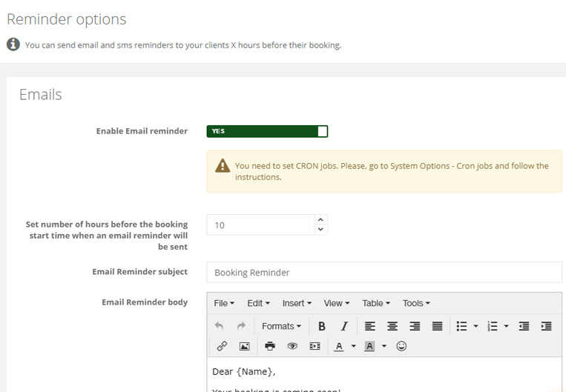This screenshot has height=392, width=566.
Task: Justify the email body text
Action: pyautogui.click(x=437, y=326)
